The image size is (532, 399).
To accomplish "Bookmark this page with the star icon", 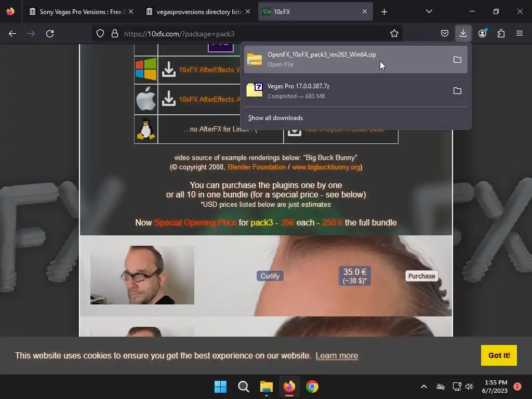I will pyautogui.click(x=394, y=34).
